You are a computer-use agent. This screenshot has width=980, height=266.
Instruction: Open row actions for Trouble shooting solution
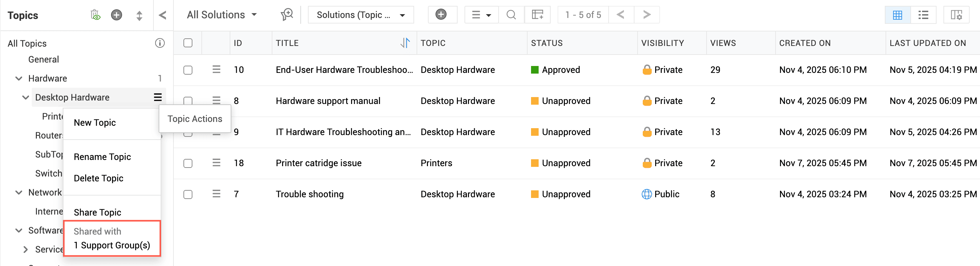point(217,193)
